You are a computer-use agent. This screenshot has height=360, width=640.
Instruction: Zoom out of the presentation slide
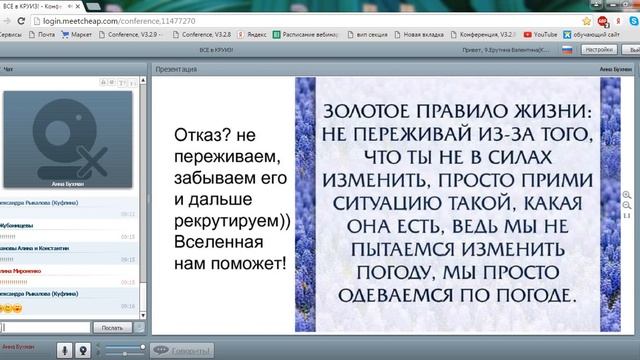[627, 205]
